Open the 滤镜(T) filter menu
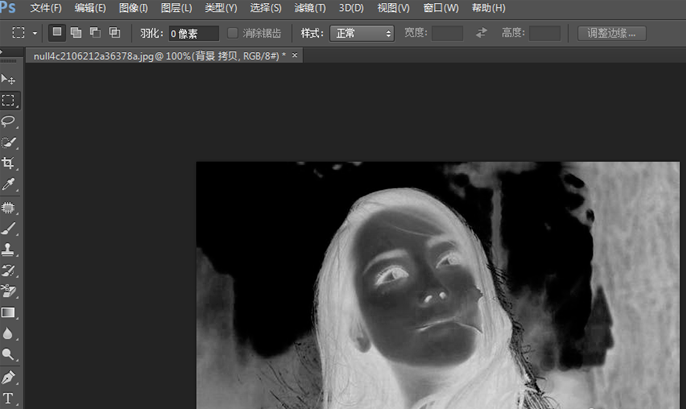Image resolution: width=686 pixels, height=409 pixels. (310, 8)
